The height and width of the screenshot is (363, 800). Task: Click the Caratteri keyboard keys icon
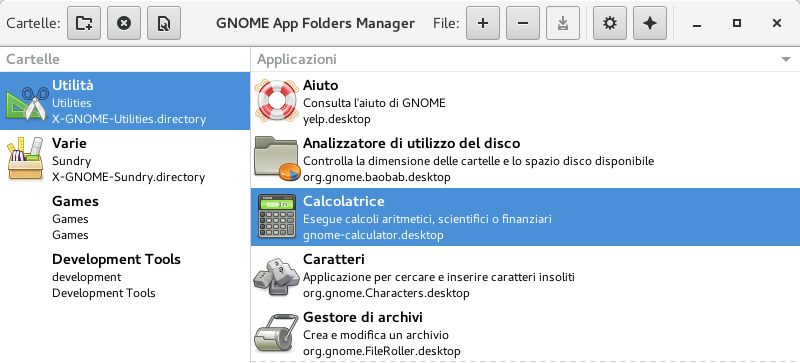(277, 276)
